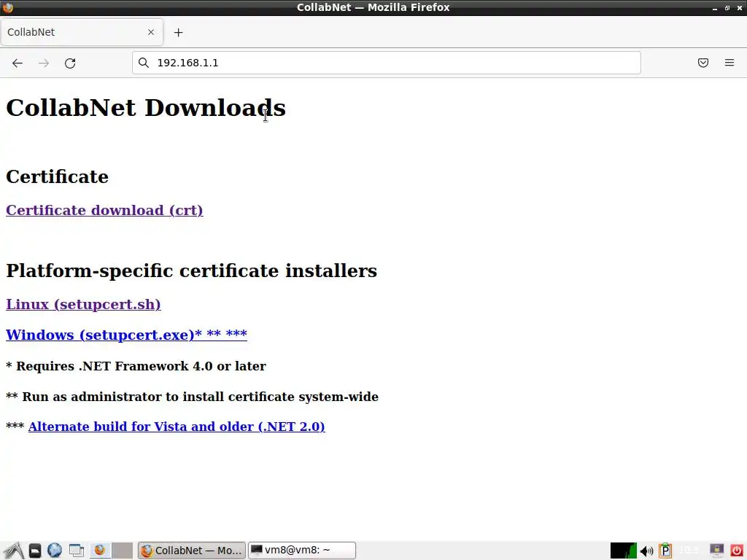Close the CollabNet tab
This screenshot has height=560, width=747.
pyautogui.click(x=151, y=32)
